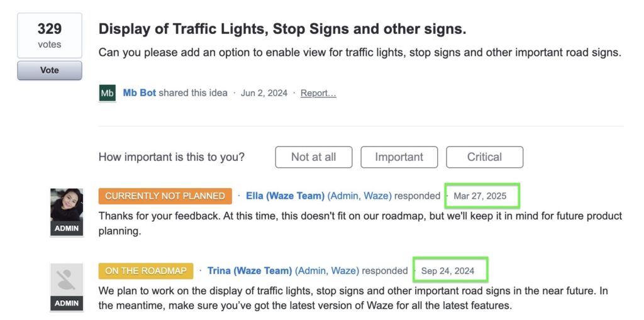The image size is (644, 320).
Task: Open Trina (Waze Team) profile link
Action: pyautogui.click(x=250, y=271)
